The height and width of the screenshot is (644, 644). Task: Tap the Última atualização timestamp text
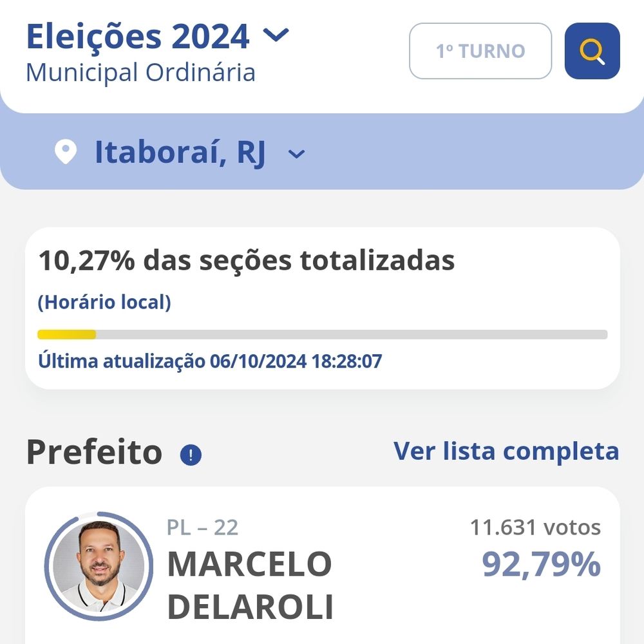click(x=210, y=361)
